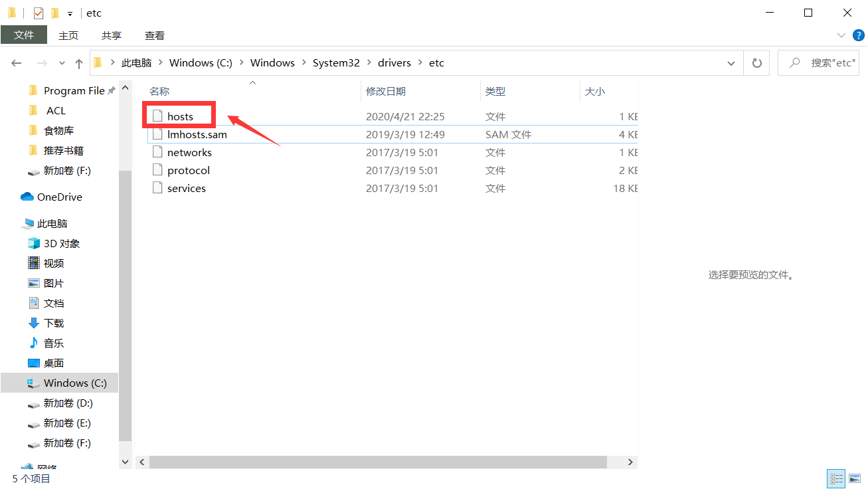Open 新加卷 (D:) drive in sidebar
The height and width of the screenshot is (489, 868).
tap(68, 403)
